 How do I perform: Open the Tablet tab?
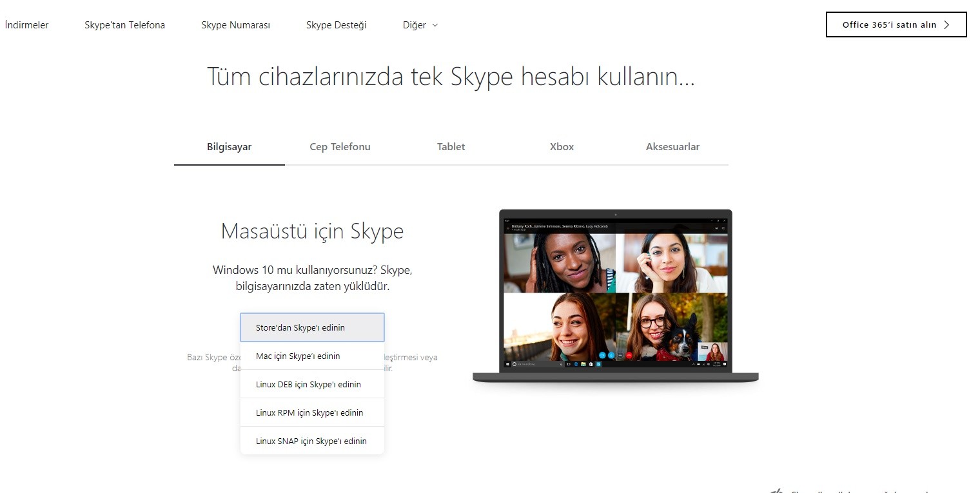click(x=451, y=147)
